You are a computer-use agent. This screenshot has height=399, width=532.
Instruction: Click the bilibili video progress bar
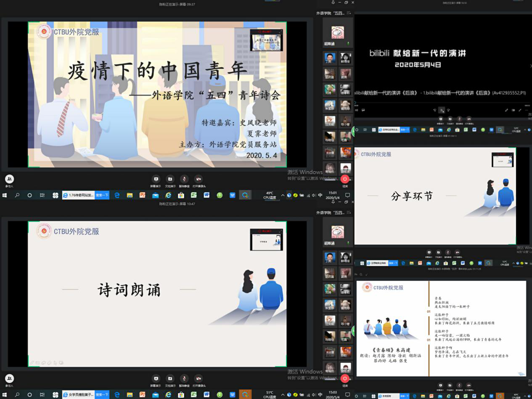pyautogui.click(x=442, y=102)
